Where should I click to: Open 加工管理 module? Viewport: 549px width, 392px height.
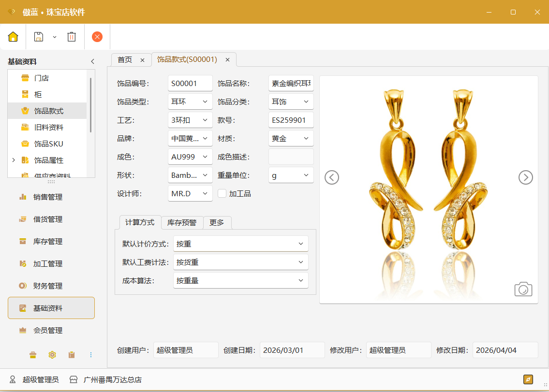pyautogui.click(x=51, y=264)
